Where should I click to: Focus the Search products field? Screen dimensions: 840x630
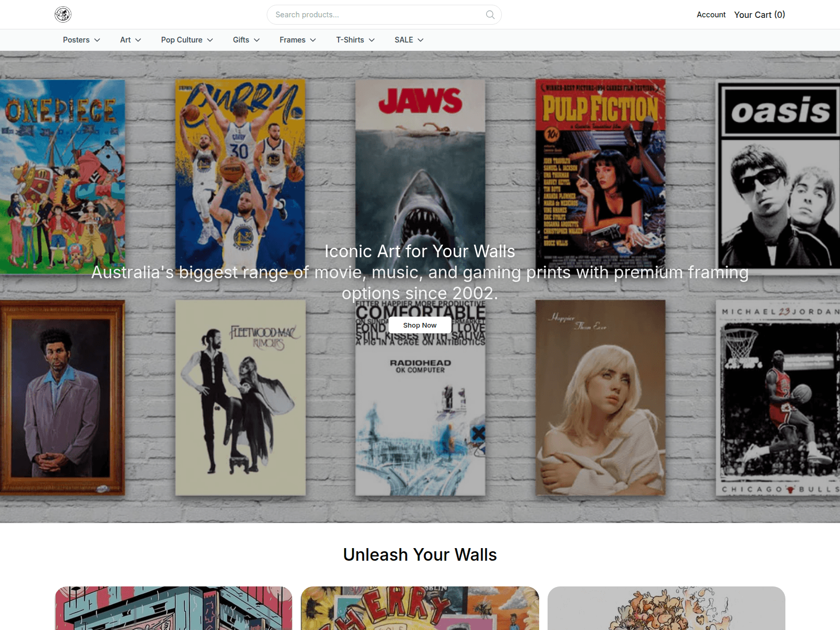click(x=384, y=15)
